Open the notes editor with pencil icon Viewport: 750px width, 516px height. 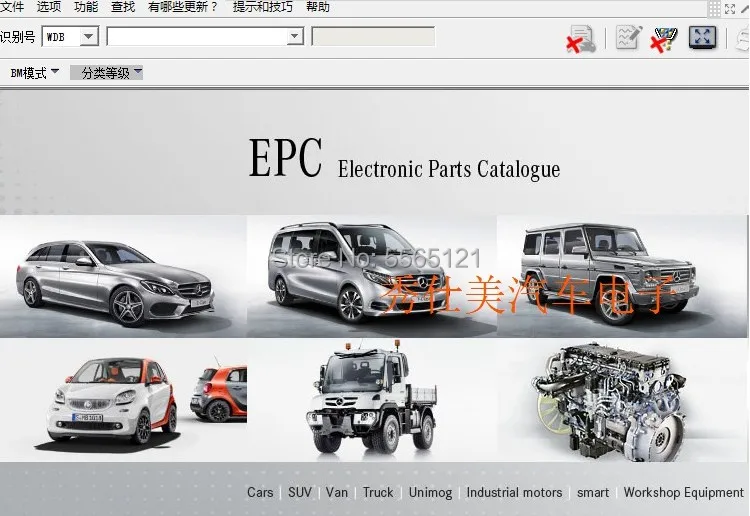tap(628, 37)
